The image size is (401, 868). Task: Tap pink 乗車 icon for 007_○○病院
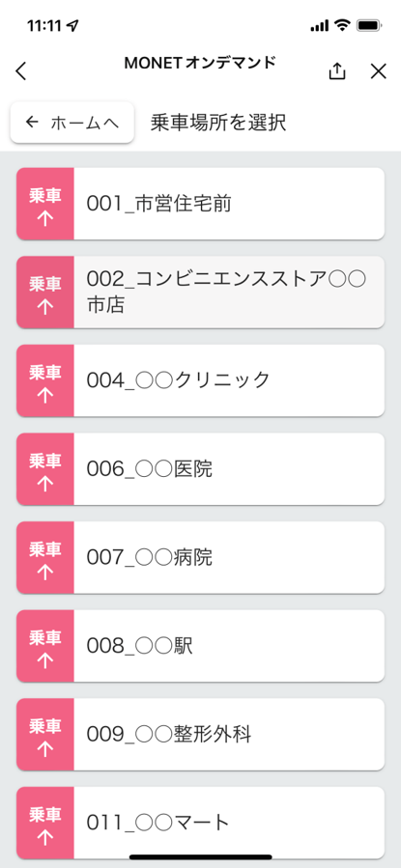(45, 557)
